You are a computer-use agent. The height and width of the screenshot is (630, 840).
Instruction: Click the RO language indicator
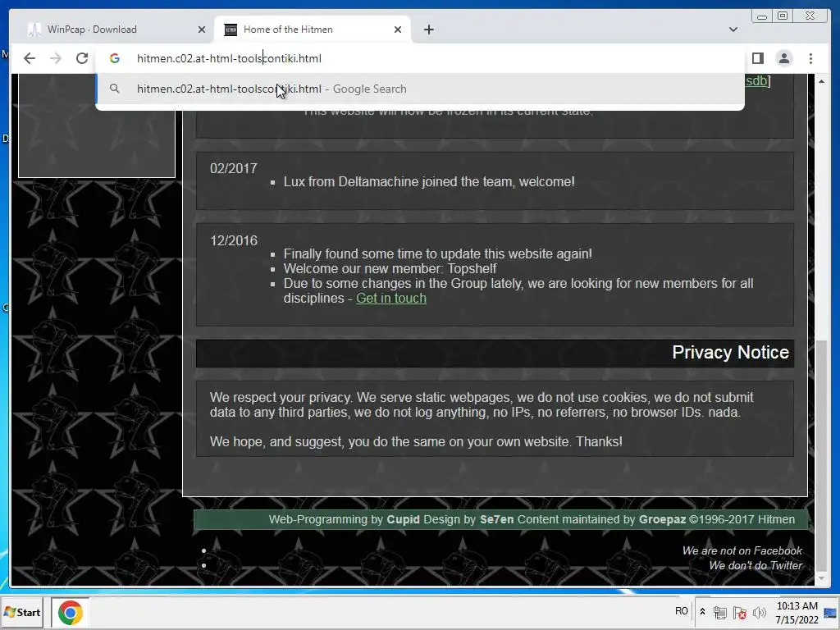(682, 611)
